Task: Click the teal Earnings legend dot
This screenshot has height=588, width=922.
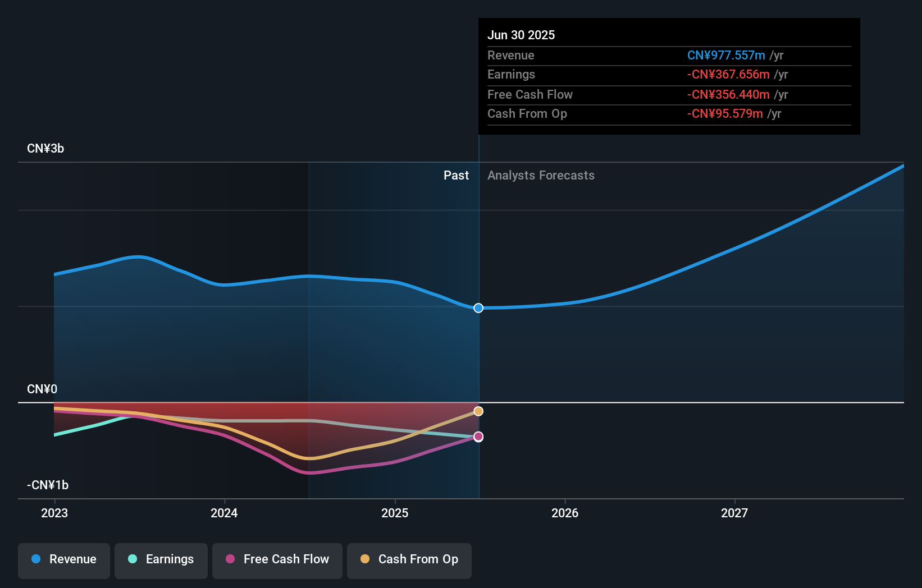Action: [133, 559]
